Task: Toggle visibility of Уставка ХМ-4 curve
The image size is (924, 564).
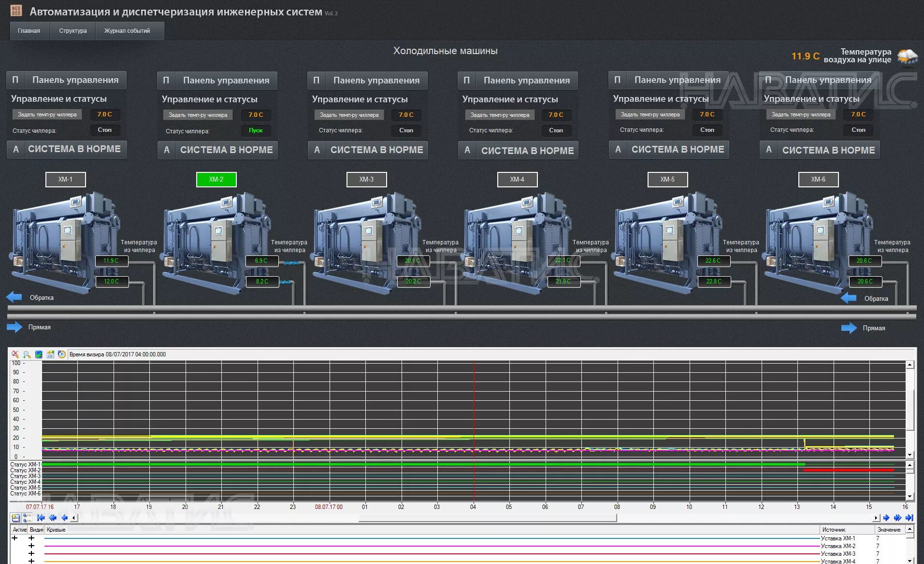Action: (x=31, y=561)
